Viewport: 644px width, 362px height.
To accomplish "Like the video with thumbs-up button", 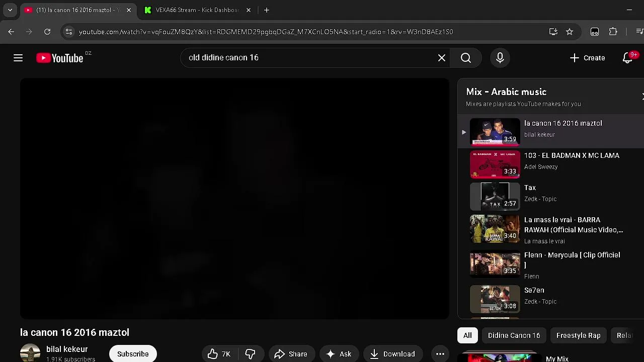I will coord(219,354).
